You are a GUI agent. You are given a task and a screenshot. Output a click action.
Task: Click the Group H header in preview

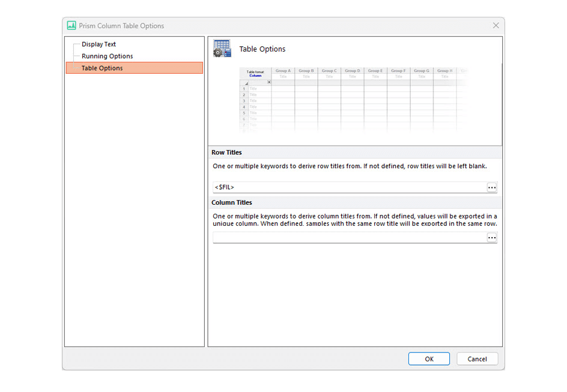(444, 71)
